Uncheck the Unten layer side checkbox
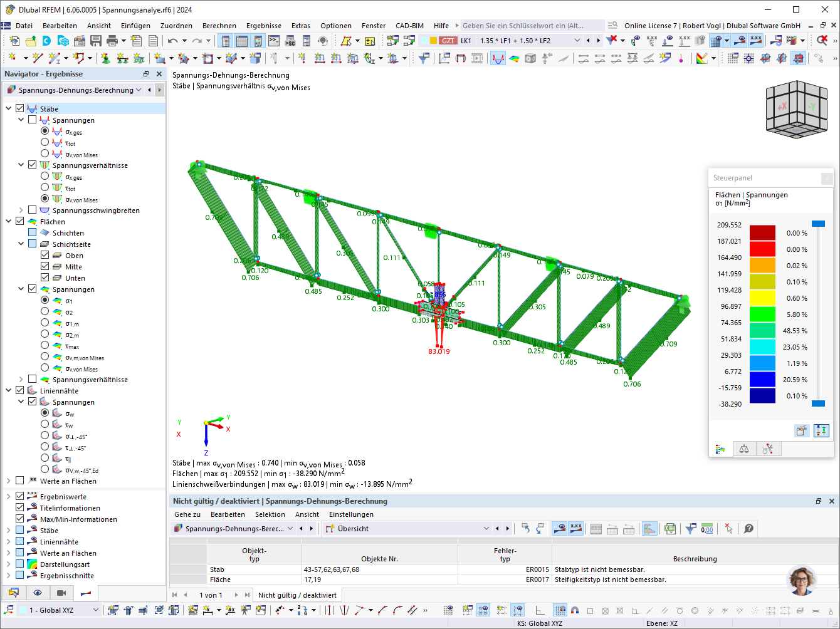The width and height of the screenshot is (840, 629). coord(45,278)
